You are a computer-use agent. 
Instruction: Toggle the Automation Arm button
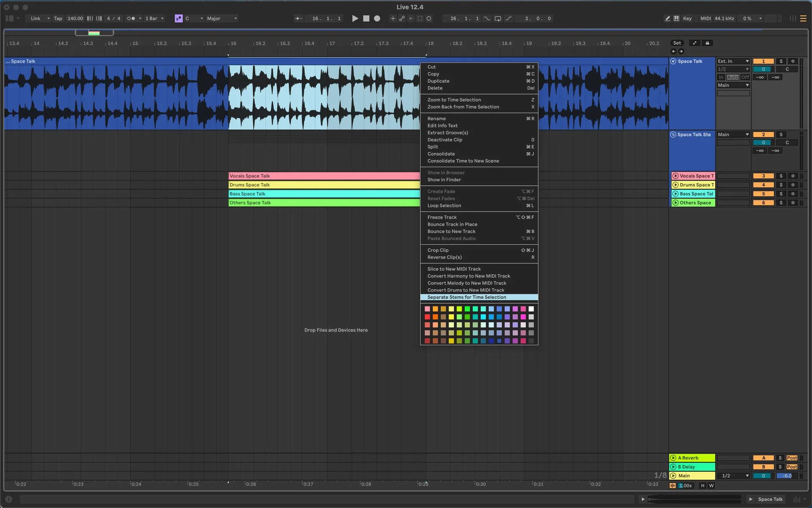[x=402, y=19]
